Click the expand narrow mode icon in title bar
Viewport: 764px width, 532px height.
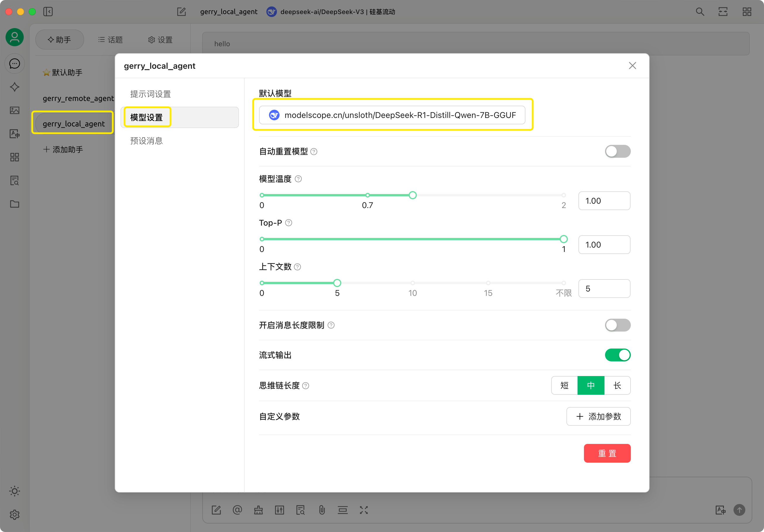click(x=723, y=12)
